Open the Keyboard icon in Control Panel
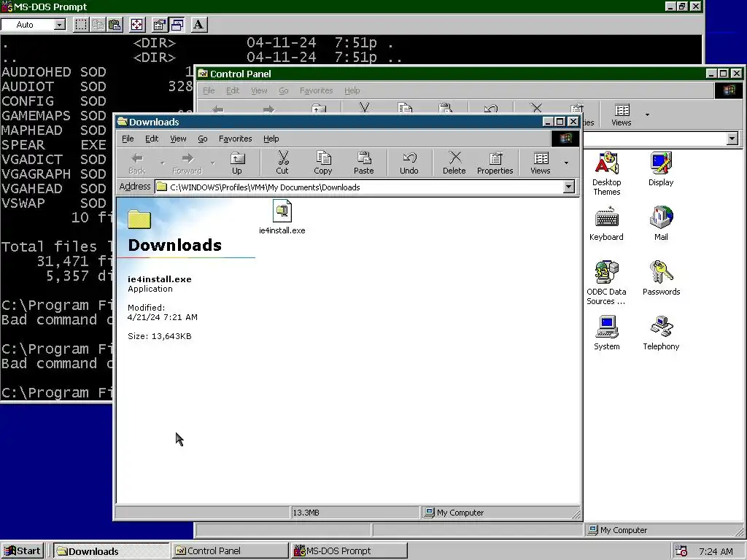The image size is (747, 560). tap(606, 224)
